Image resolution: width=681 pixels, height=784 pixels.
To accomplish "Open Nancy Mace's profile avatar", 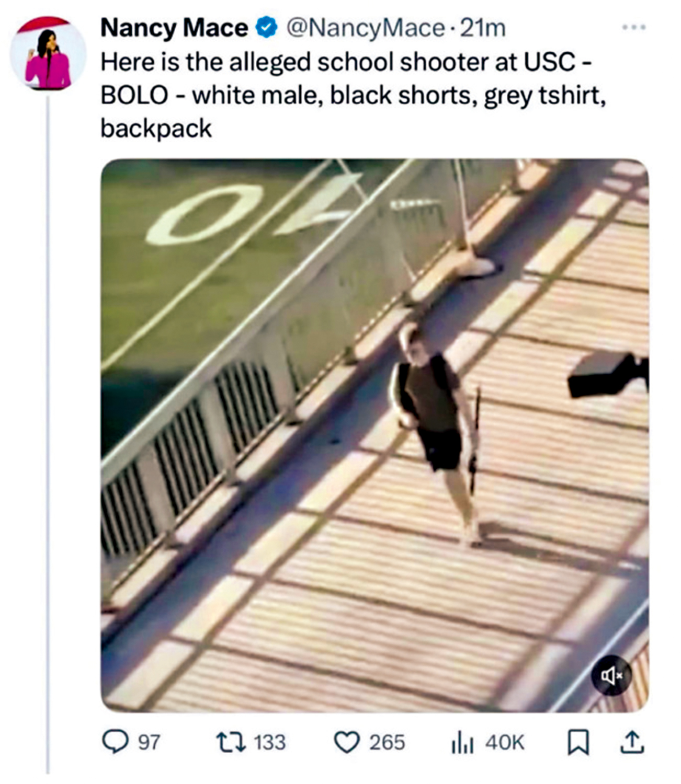I will click(48, 53).
